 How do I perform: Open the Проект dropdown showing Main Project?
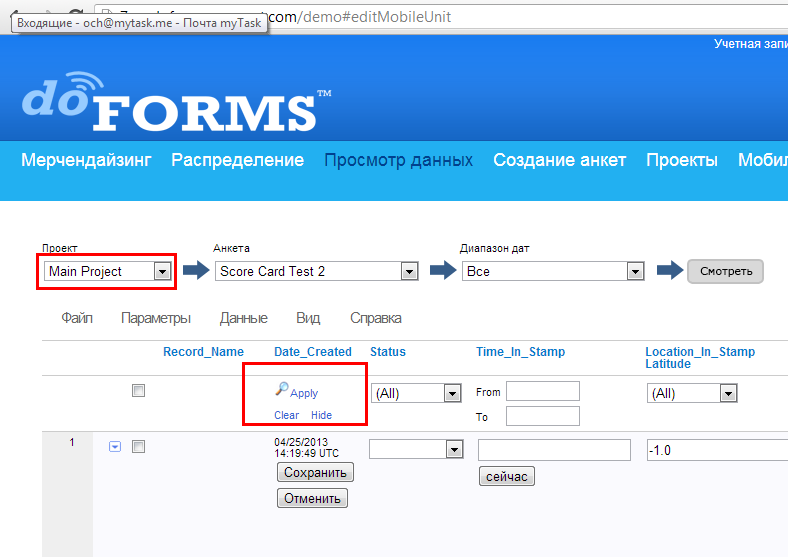click(x=108, y=271)
